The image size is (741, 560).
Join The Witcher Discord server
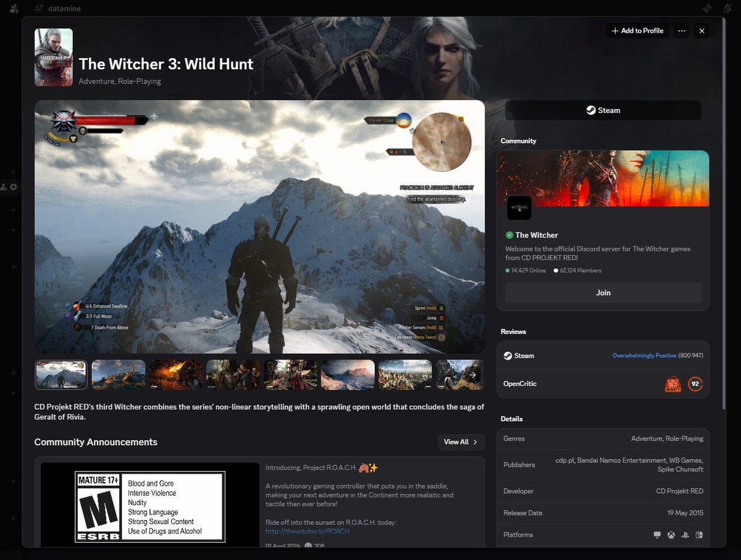tap(603, 293)
